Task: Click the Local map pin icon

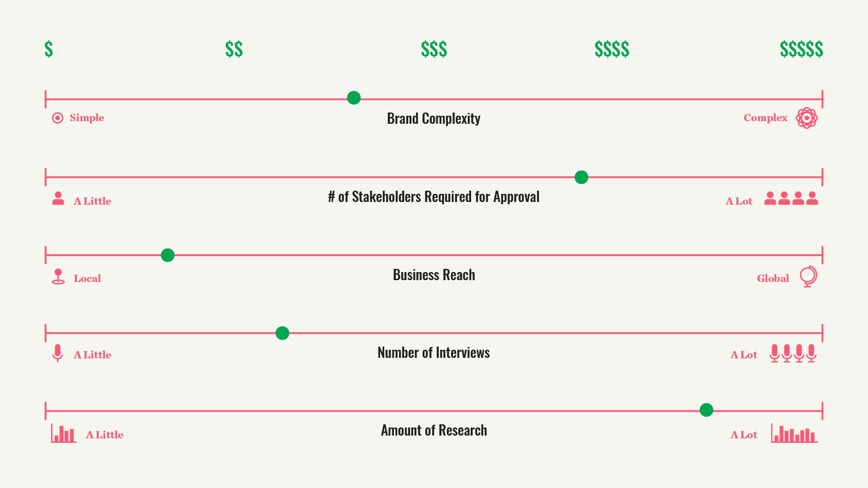Action: pyautogui.click(x=58, y=277)
